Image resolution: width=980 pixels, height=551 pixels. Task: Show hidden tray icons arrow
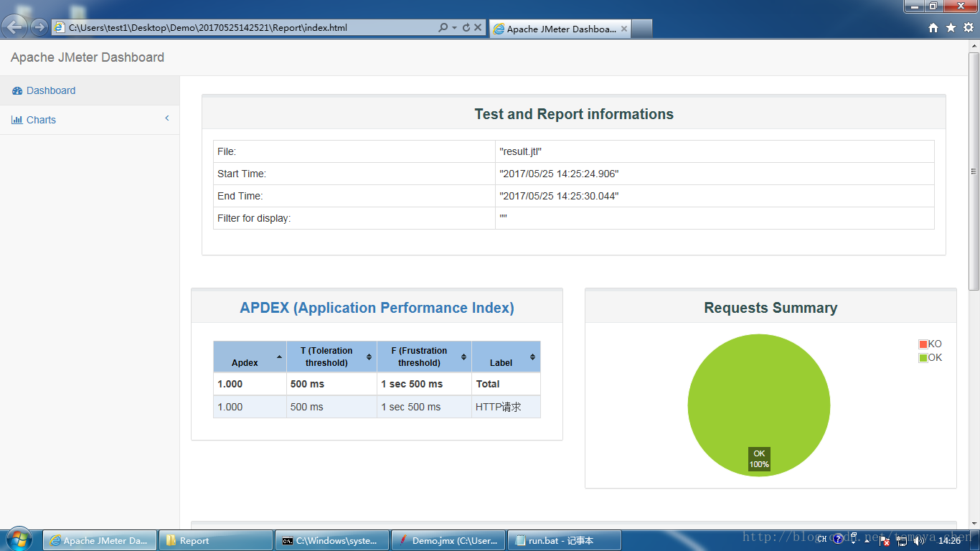pos(867,541)
